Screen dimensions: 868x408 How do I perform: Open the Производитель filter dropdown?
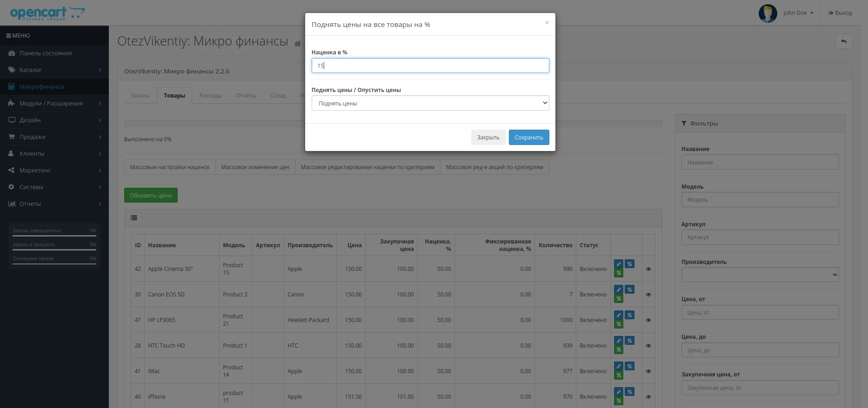[760, 275]
